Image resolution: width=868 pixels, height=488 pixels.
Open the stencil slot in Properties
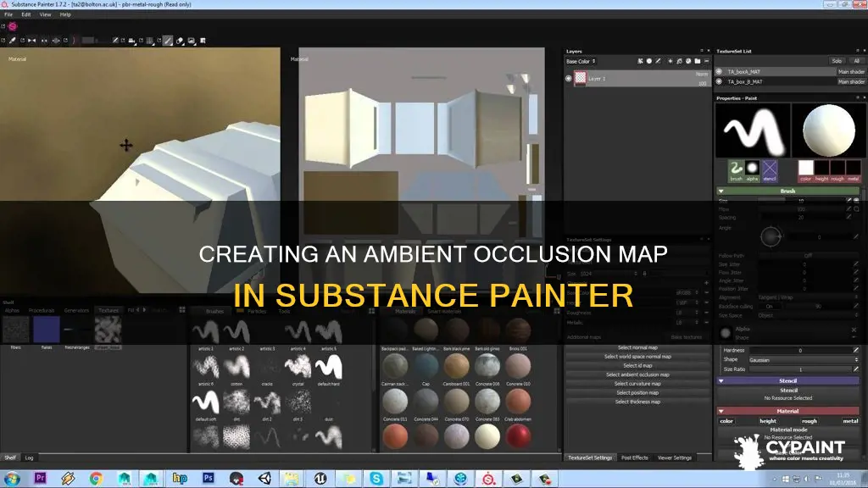pos(770,170)
